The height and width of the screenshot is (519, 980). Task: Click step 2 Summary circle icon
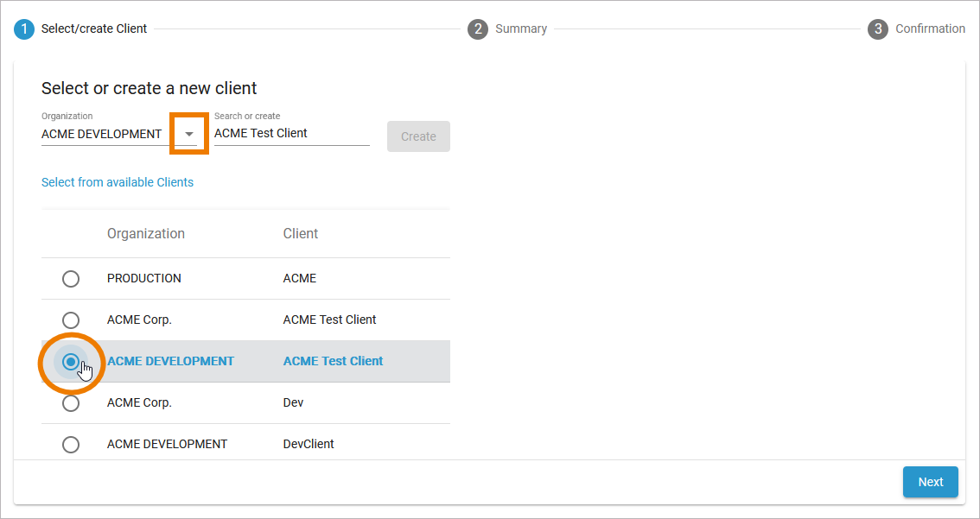coord(478,29)
